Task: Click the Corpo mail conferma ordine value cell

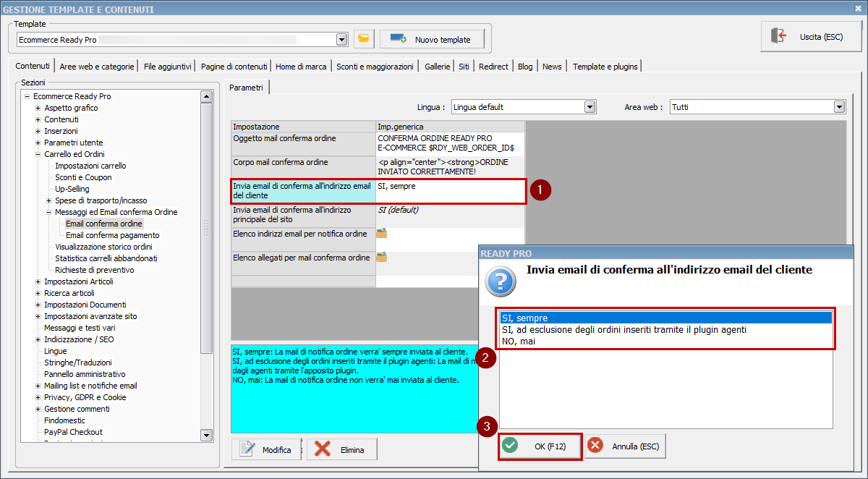Action: coord(450,166)
